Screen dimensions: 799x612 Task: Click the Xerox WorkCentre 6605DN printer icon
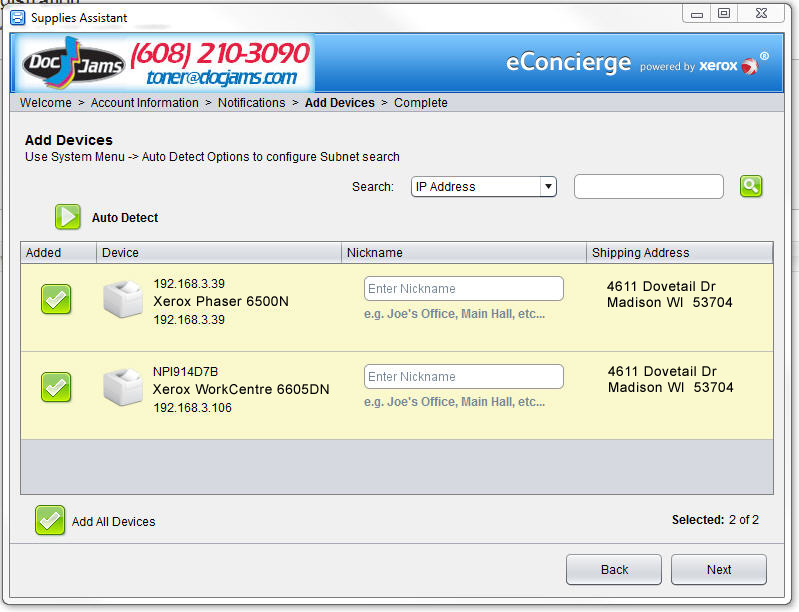tap(124, 388)
